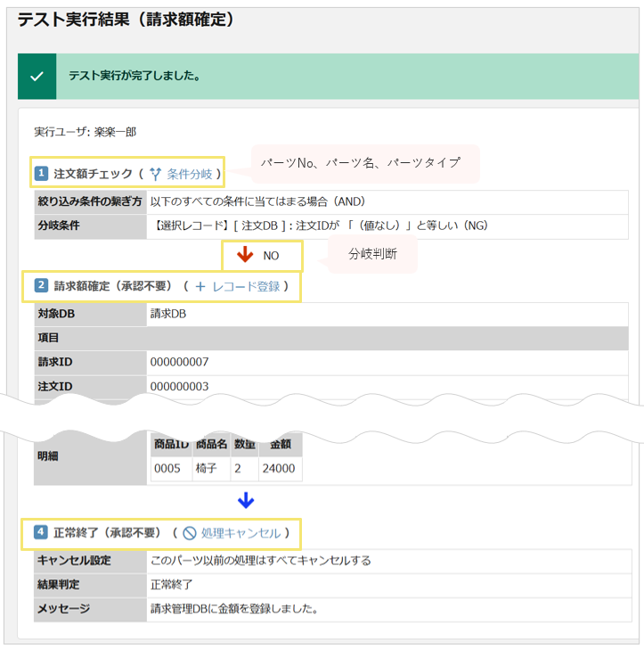Viewport: 644px width, 648px height.
Task: Click the step 1 number badge
Action: point(41,173)
